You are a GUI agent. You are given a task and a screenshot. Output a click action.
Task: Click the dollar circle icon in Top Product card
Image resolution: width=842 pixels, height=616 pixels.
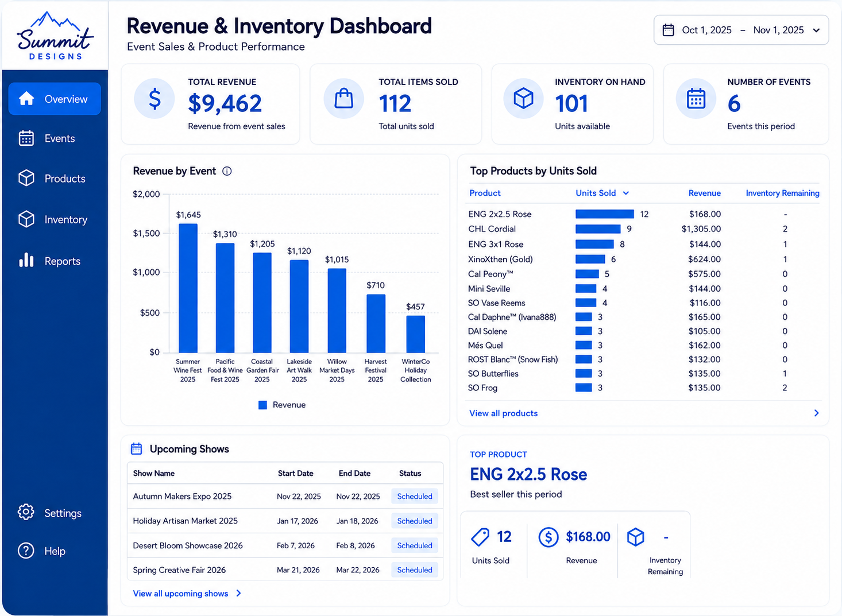click(x=549, y=537)
